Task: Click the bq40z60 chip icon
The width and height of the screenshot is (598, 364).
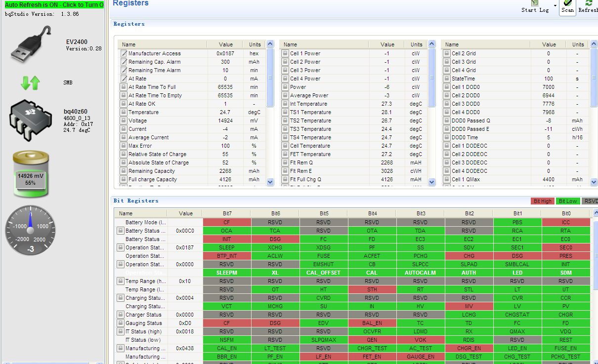Action: point(31,120)
